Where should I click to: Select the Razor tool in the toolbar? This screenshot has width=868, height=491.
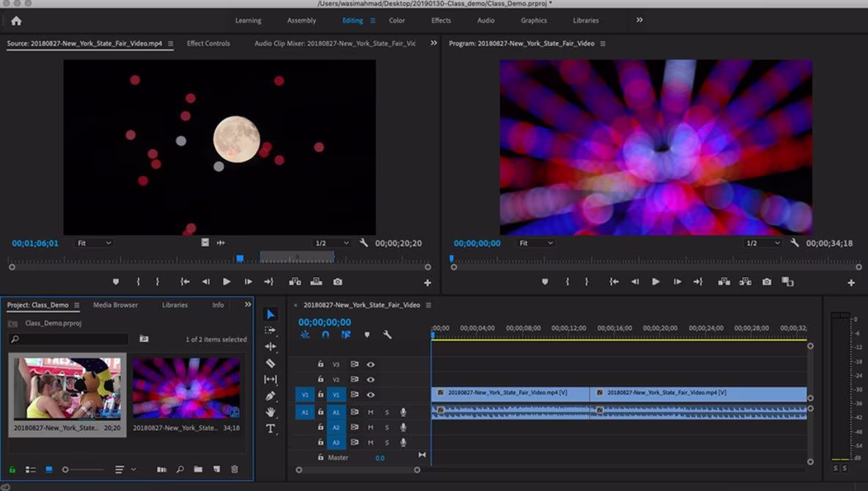tap(271, 363)
